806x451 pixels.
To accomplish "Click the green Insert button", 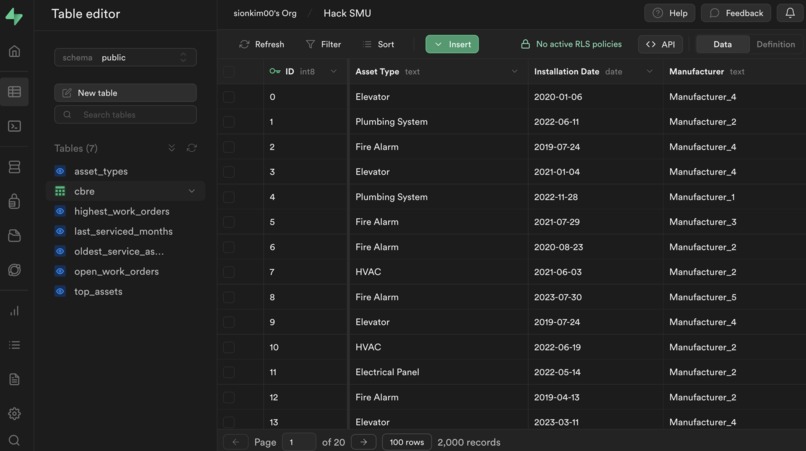I will pyautogui.click(x=452, y=44).
